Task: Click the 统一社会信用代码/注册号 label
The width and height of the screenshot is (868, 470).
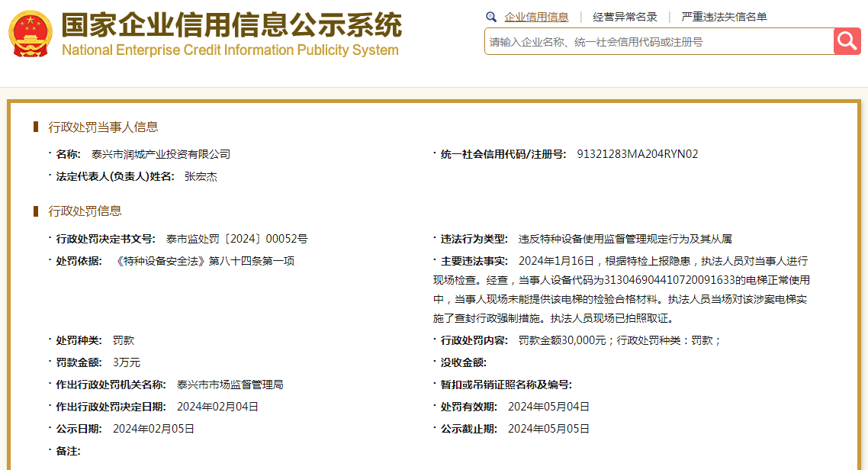Action: [x=503, y=154]
